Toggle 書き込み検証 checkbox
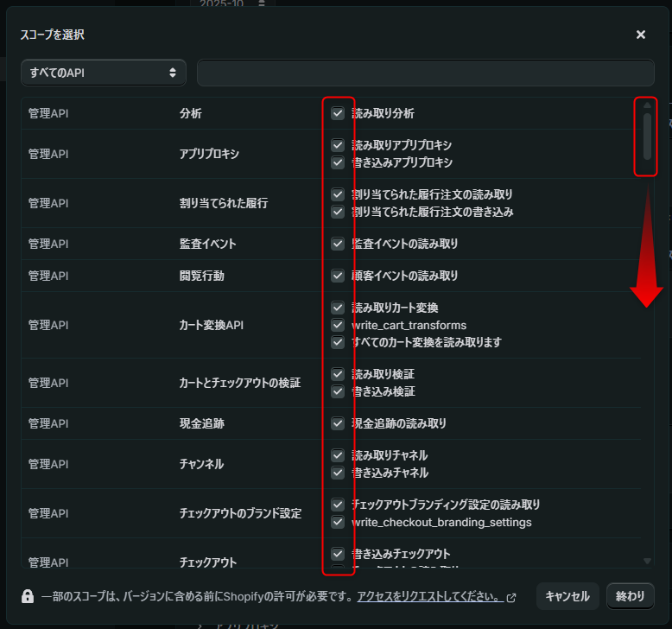Viewport: 672px width, 629px height. coord(338,391)
